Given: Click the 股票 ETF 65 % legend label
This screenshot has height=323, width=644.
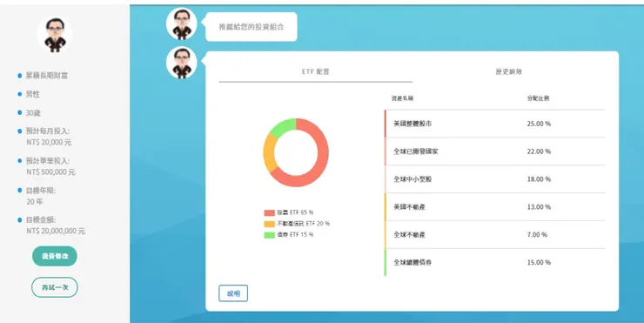Looking at the screenshot, I should tap(295, 213).
